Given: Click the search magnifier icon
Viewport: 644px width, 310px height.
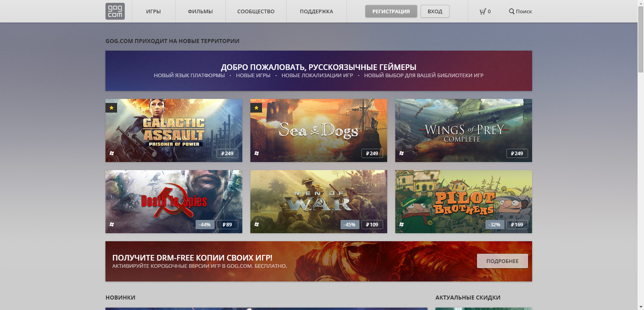Looking at the screenshot, I should [512, 11].
